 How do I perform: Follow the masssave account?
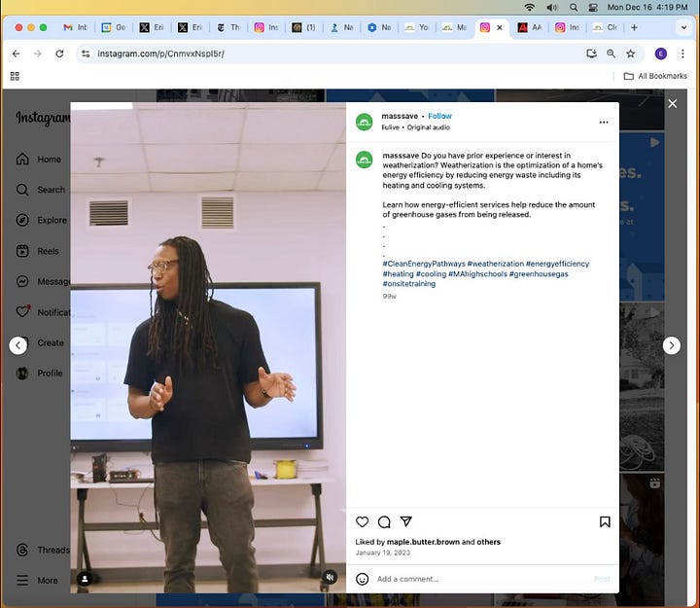tap(439, 116)
